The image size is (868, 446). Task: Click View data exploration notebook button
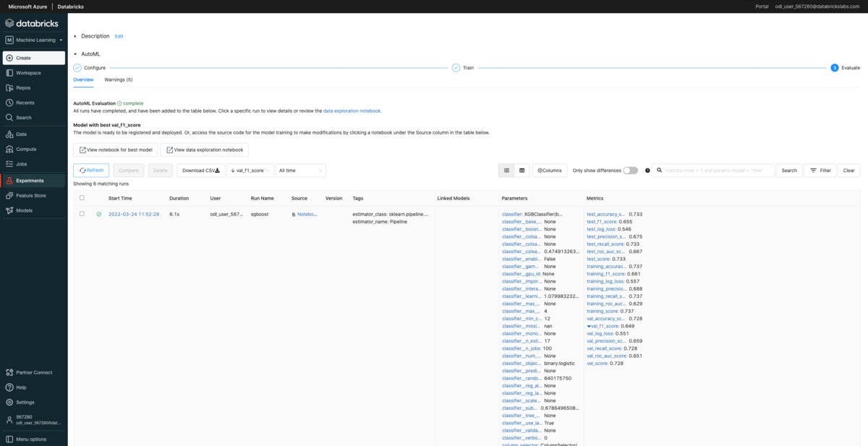tap(205, 150)
